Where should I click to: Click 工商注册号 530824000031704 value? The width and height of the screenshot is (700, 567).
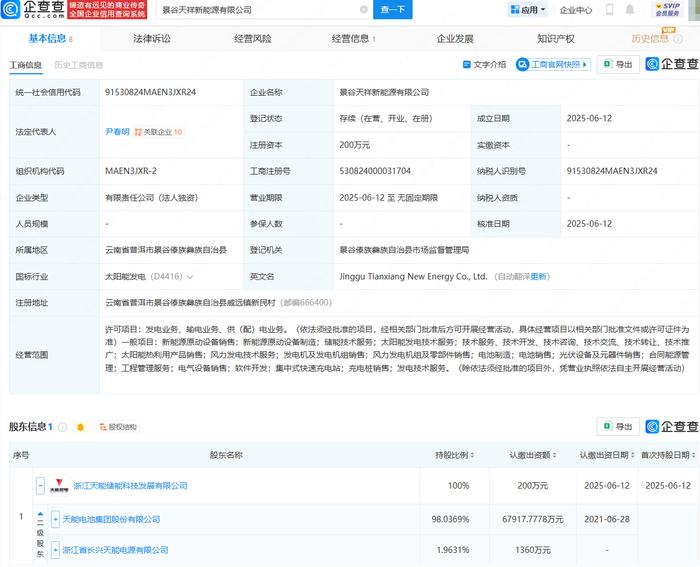(375, 171)
